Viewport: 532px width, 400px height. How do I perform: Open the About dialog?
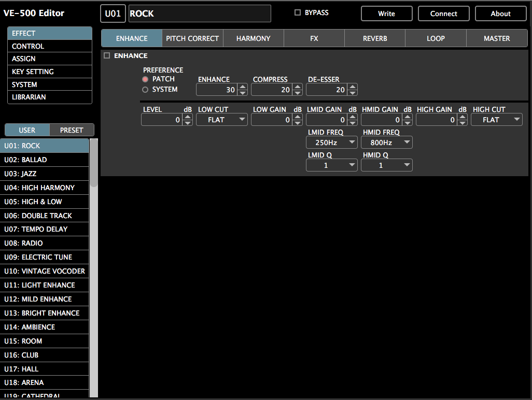[x=500, y=13]
